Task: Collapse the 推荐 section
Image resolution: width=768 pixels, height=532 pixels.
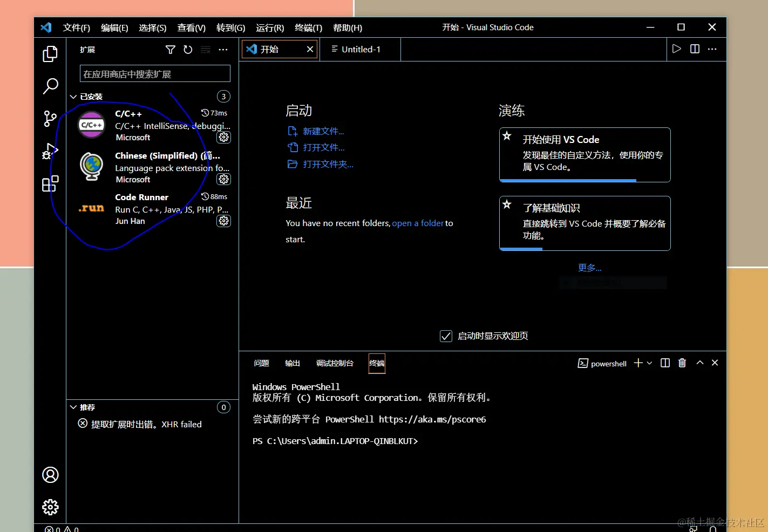Action: click(x=73, y=407)
